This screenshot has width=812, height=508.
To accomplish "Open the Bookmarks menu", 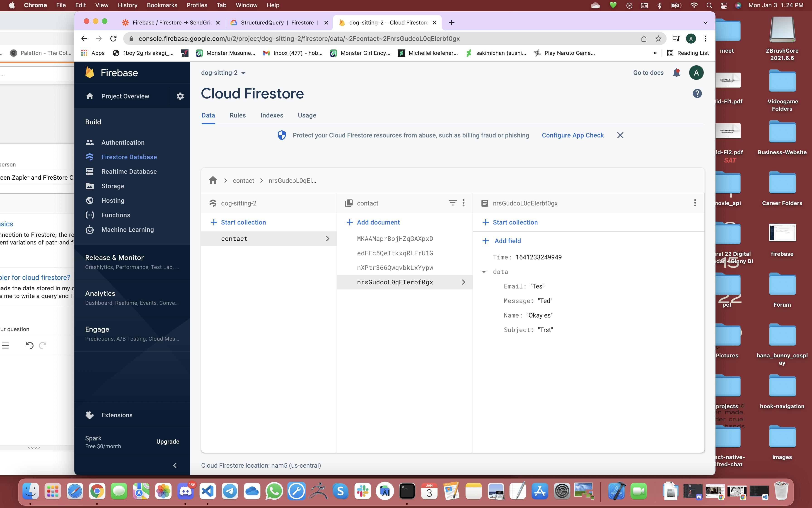I will coord(162,5).
